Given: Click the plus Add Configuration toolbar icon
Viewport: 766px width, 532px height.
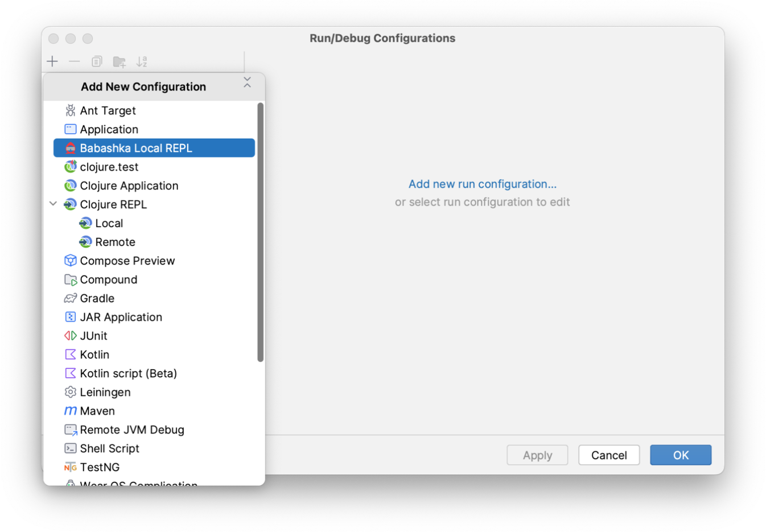Looking at the screenshot, I should pos(52,61).
